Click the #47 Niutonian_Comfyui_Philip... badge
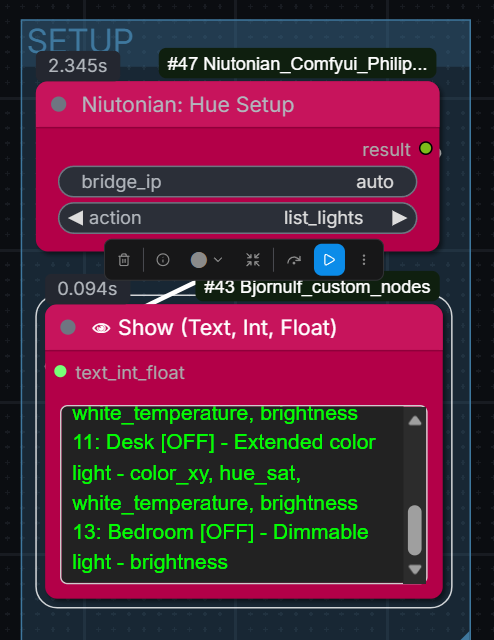 (297, 63)
